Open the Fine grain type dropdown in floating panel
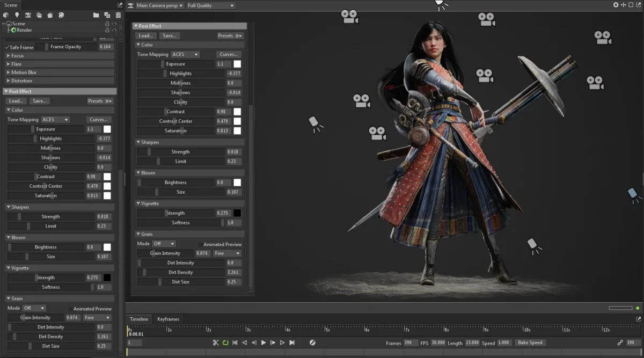Image resolution: width=644 pixels, height=358 pixels. [x=227, y=253]
